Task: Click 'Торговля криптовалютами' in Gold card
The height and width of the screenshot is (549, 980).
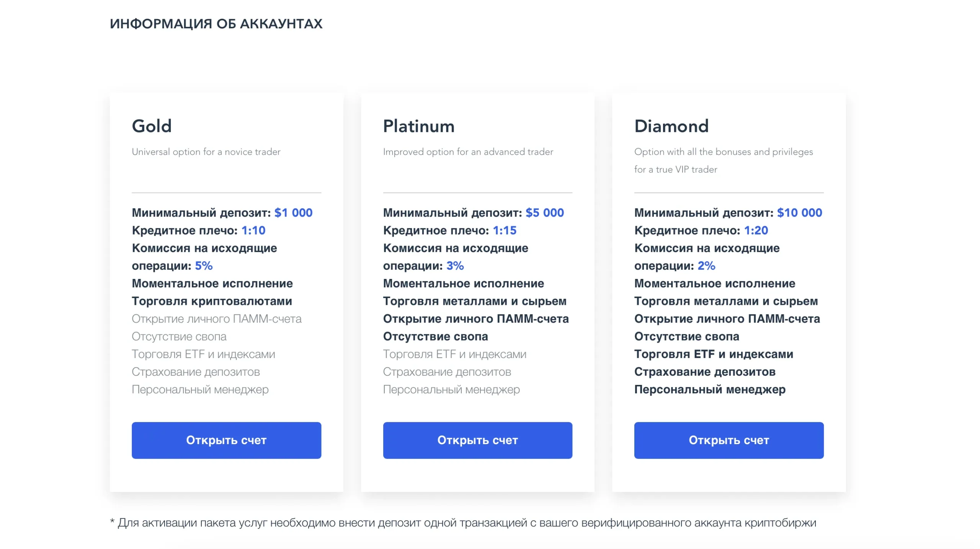Action: [212, 301]
